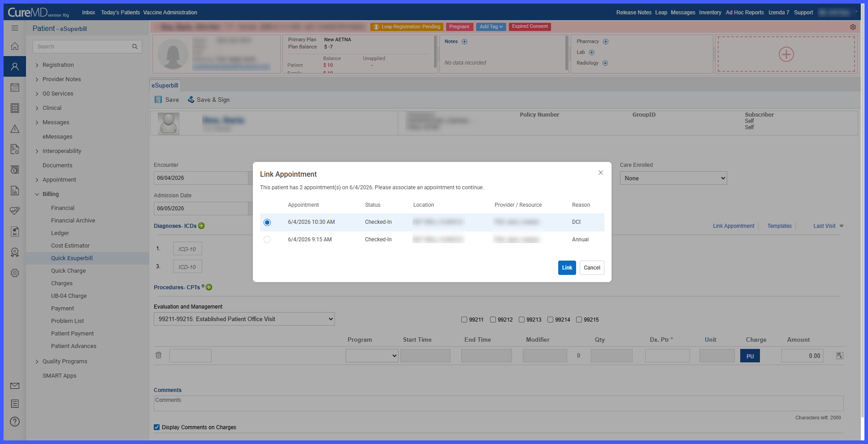Open Today's Patients menu

[121, 13]
